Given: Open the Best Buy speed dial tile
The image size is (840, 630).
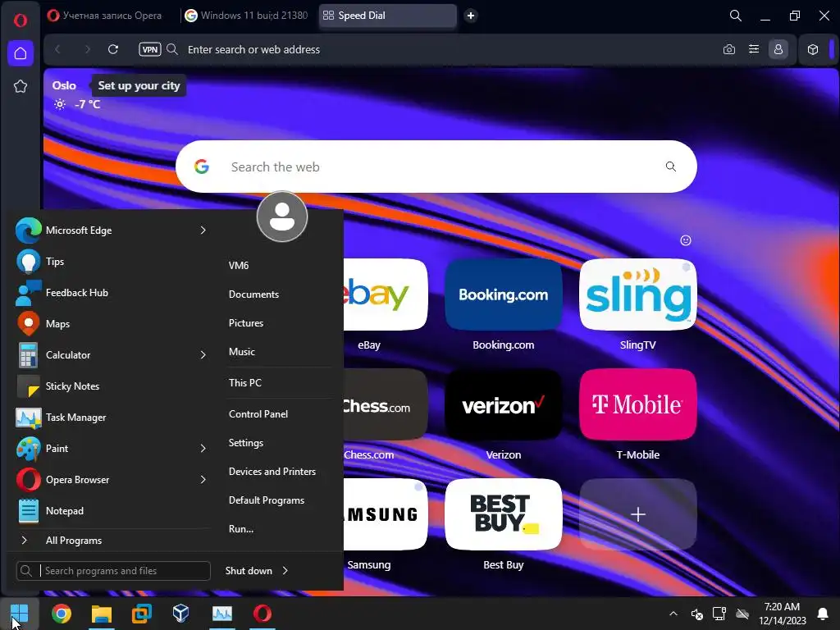Looking at the screenshot, I should 504,514.
